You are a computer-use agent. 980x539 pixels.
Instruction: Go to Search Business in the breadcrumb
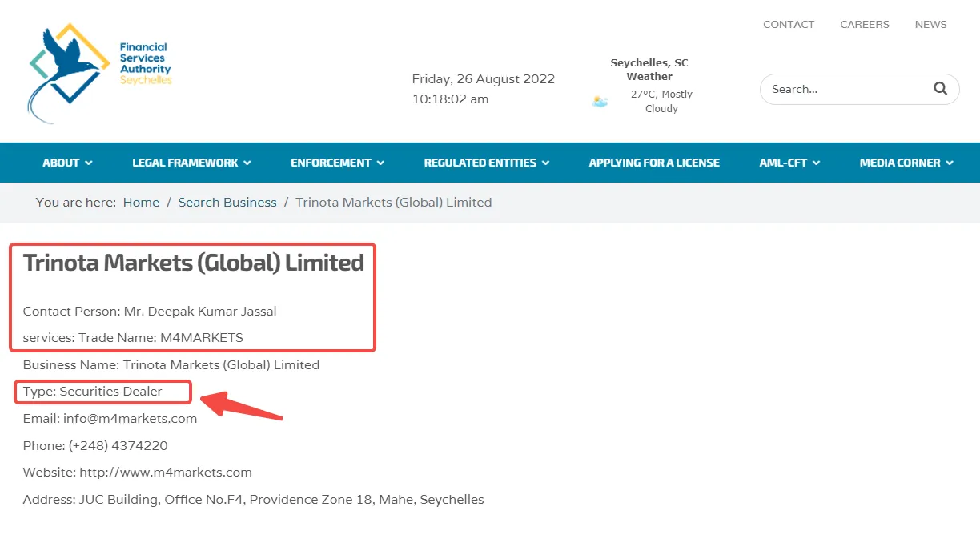(227, 203)
